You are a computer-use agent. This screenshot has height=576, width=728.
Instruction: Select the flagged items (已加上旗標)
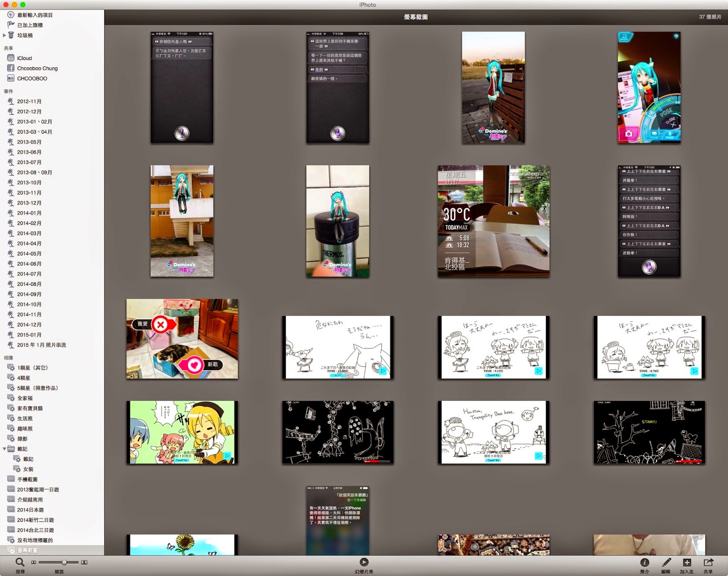tap(30, 25)
